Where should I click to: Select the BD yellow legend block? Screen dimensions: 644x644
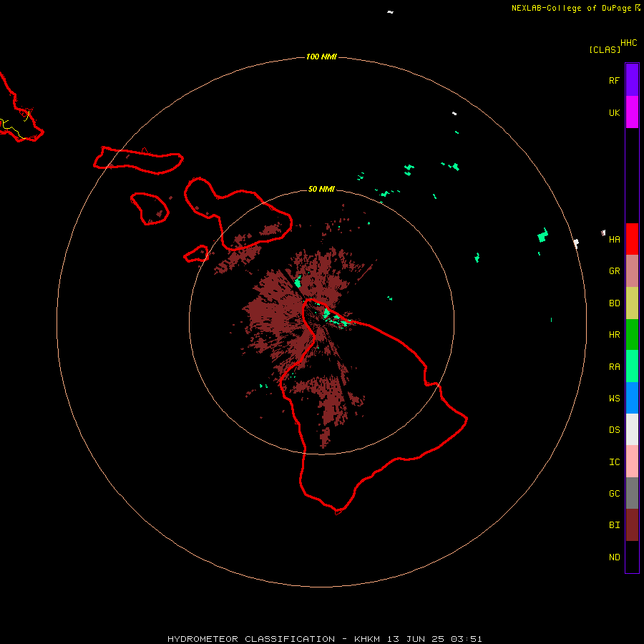pos(632,303)
